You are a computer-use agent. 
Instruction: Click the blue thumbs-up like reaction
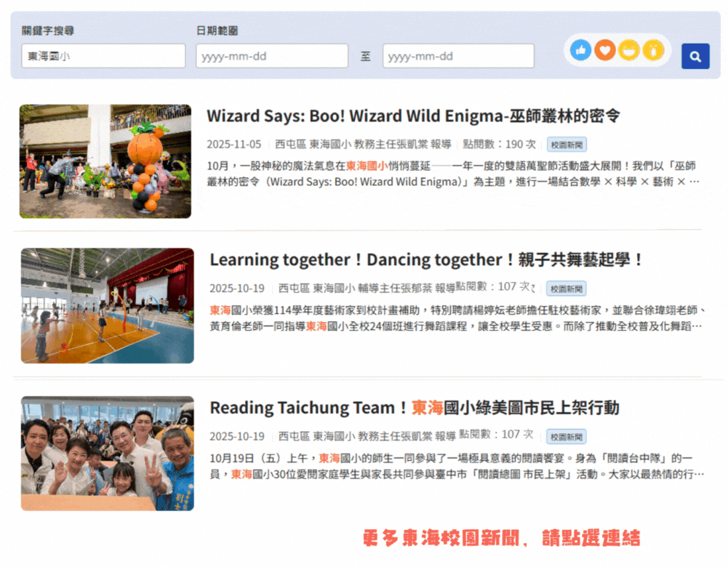pos(580,50)
